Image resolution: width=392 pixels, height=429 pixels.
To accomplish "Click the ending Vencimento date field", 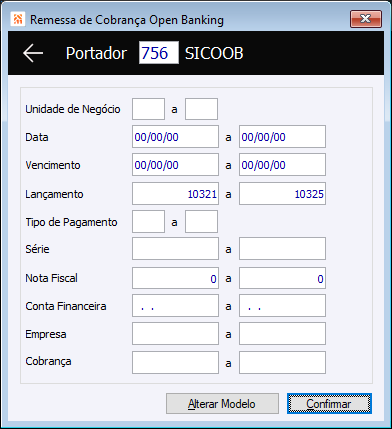I will click(282, 165).
